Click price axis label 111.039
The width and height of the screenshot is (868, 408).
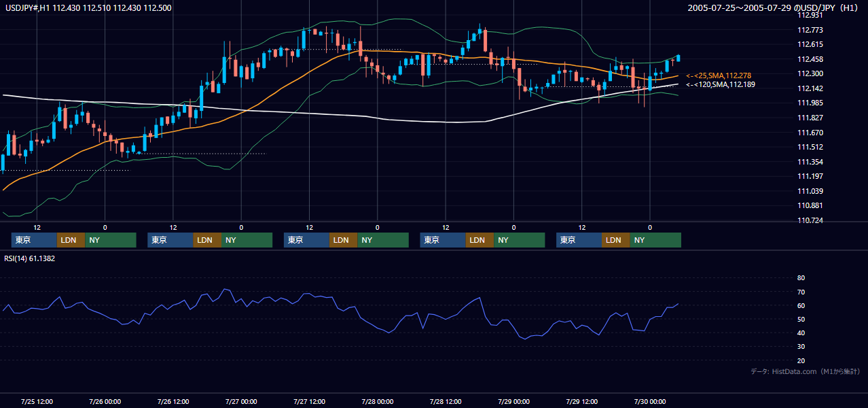[x=810, y=191]
